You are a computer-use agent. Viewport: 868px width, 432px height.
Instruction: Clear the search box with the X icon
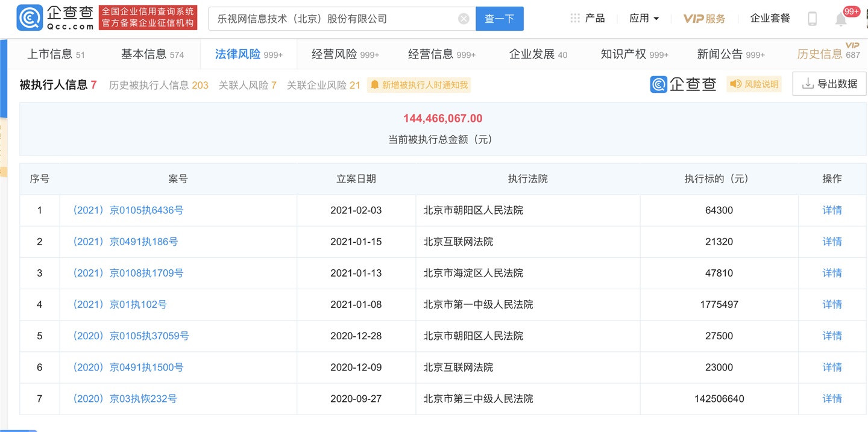point(463,19)
